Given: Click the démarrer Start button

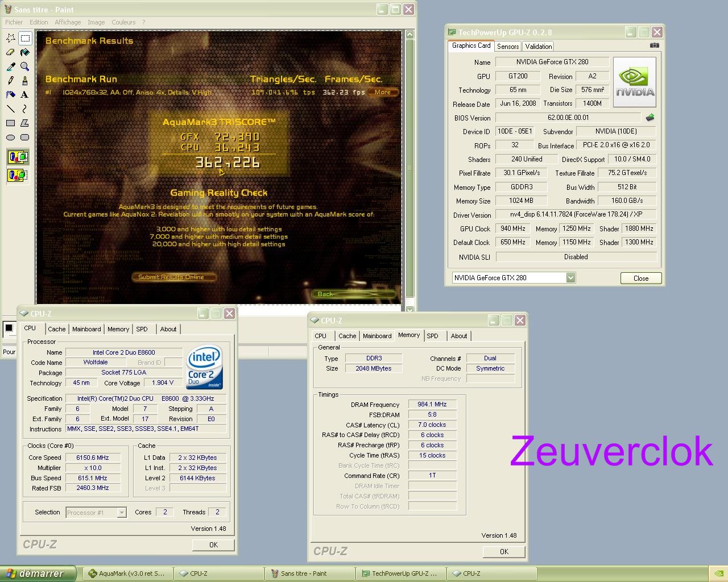Looking at the screenshot, I should tap(38, 573).
